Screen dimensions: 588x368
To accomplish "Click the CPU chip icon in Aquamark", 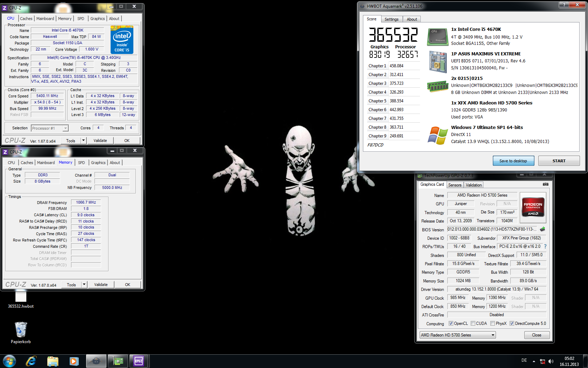I will click(x=437, y=37).
